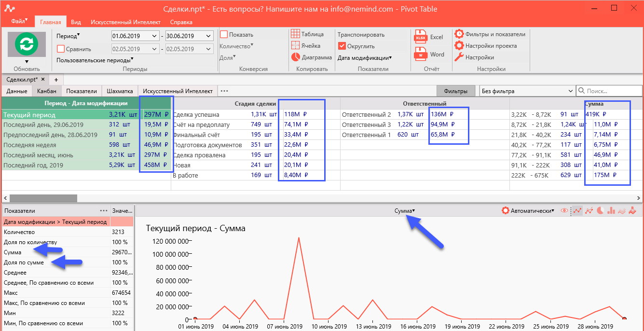Export report with the Excel XLSX icon
Screen dimensions: 644x331
(x=420, y=37)
